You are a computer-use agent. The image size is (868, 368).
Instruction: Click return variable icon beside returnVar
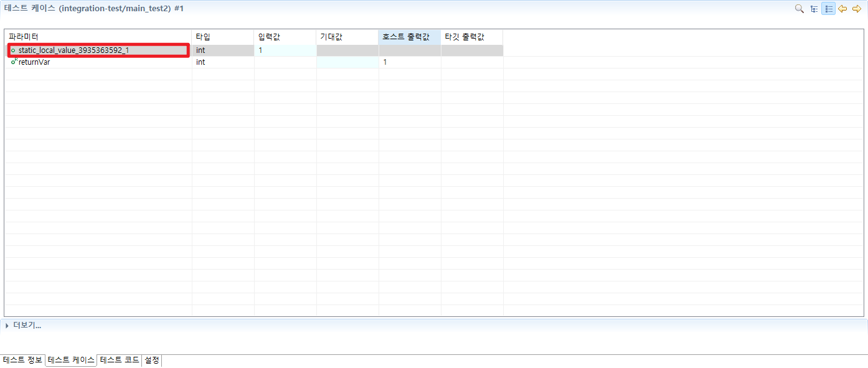tap(14, 61)
